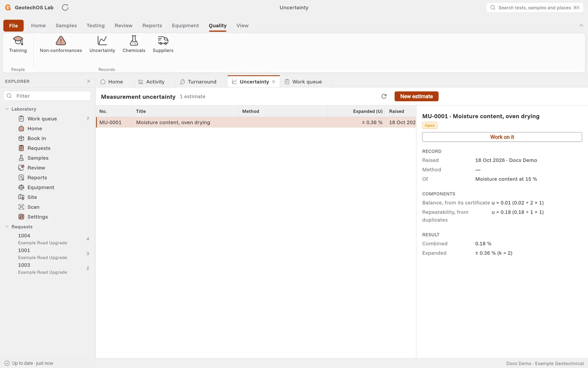Open Site in the Explorer
Image resolution: width=588 pixels, height=368 pixels.
pos(47,197)
